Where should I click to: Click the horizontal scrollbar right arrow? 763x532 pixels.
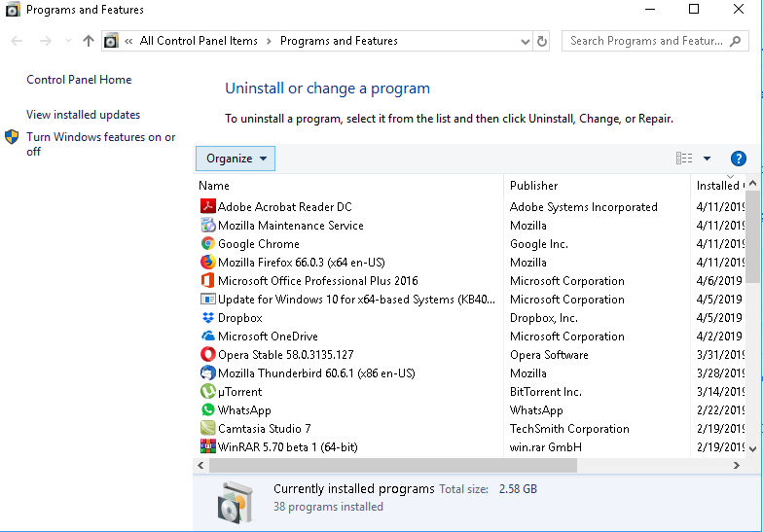click(736, 465)
